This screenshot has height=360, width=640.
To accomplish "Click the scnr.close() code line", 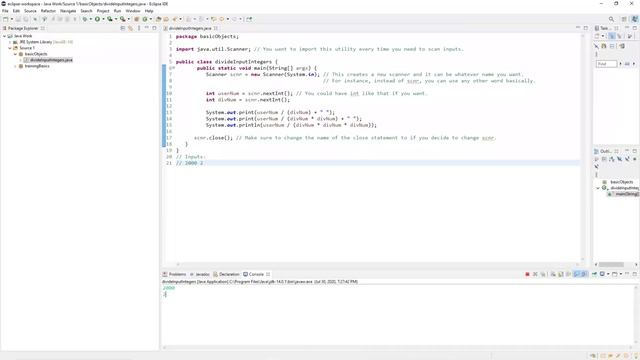I will (x=344, y=138).
